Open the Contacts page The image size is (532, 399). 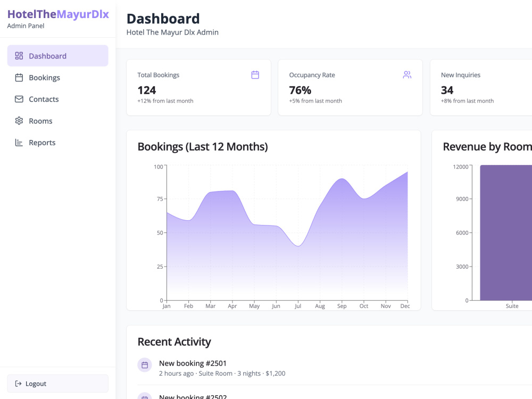coord(57,99)
